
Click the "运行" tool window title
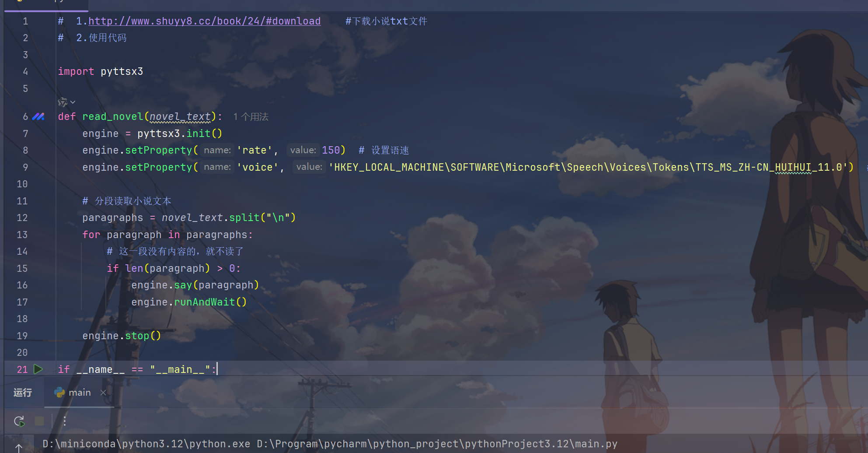[22, 393]
